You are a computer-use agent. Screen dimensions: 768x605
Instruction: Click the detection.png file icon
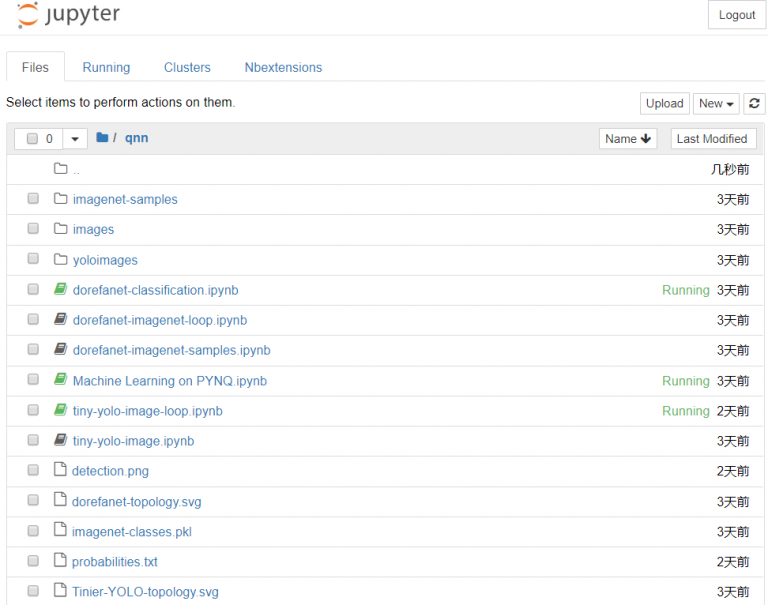pos(60,471)
